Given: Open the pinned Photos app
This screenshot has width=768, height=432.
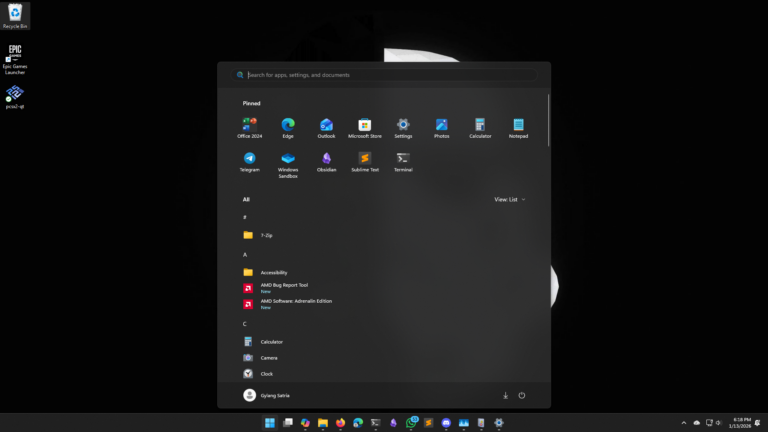Looking at the screenshot, I should tap(441, 127).
